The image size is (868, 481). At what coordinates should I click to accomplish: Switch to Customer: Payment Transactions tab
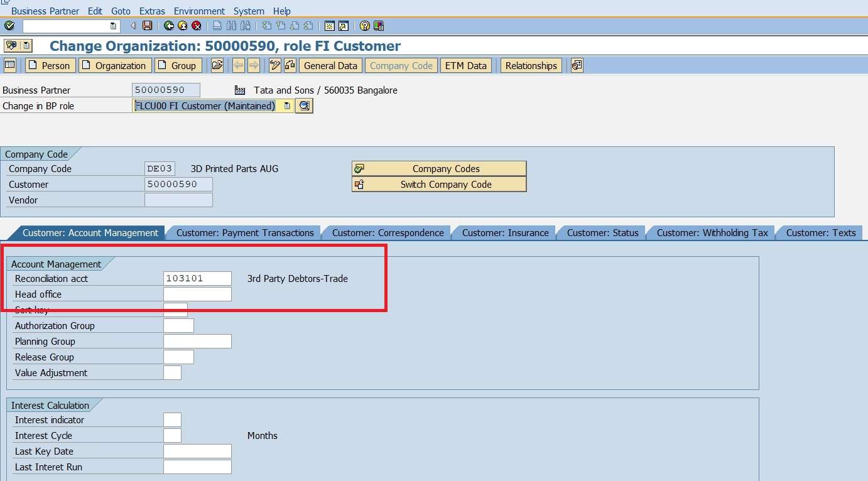pyautogui.click(x=244, y=232)
